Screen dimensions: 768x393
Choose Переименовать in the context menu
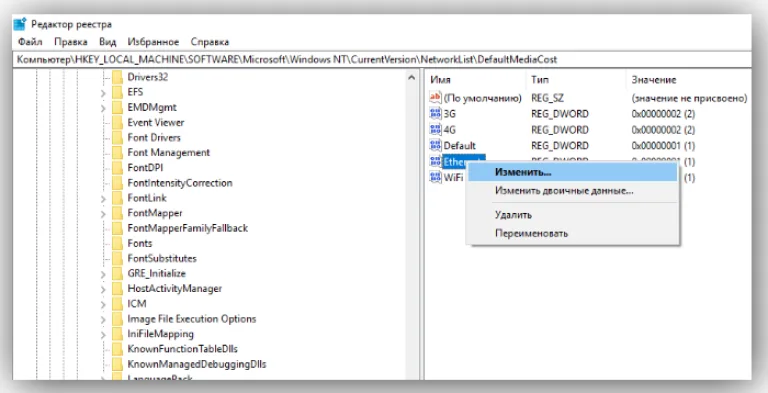pyautogui.click(x=573, y=233)
